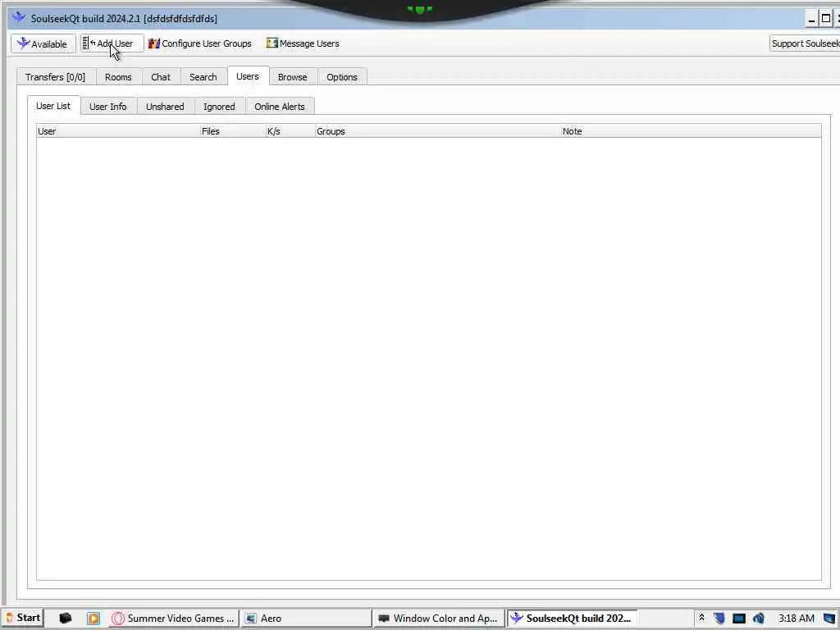Sort by the K/s column header
Screen dimensions: 840x630
pyautogui.click(x=290, y=131)
